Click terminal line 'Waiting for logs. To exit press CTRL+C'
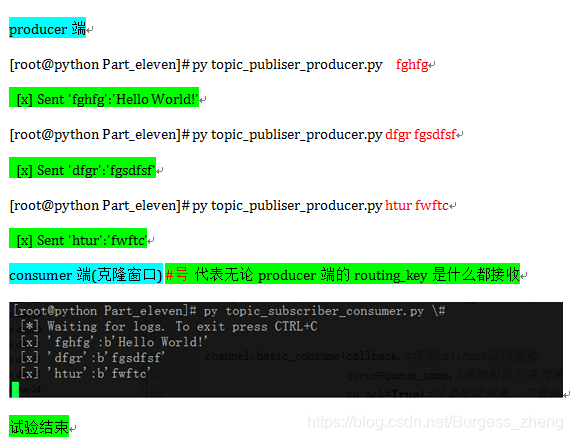The width and height of the screenshot is (572, 440). click(x=182, y=327)
